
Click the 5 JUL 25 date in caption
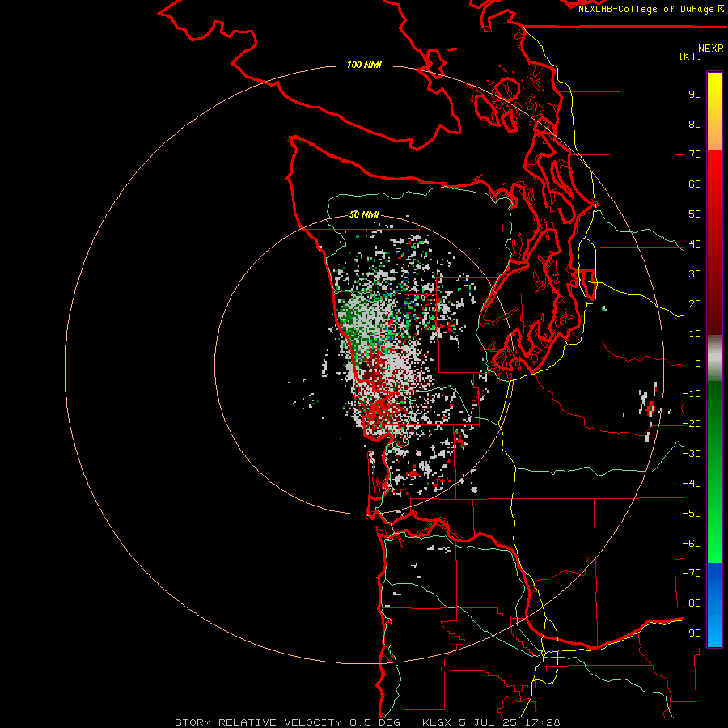tap(489, 722)
